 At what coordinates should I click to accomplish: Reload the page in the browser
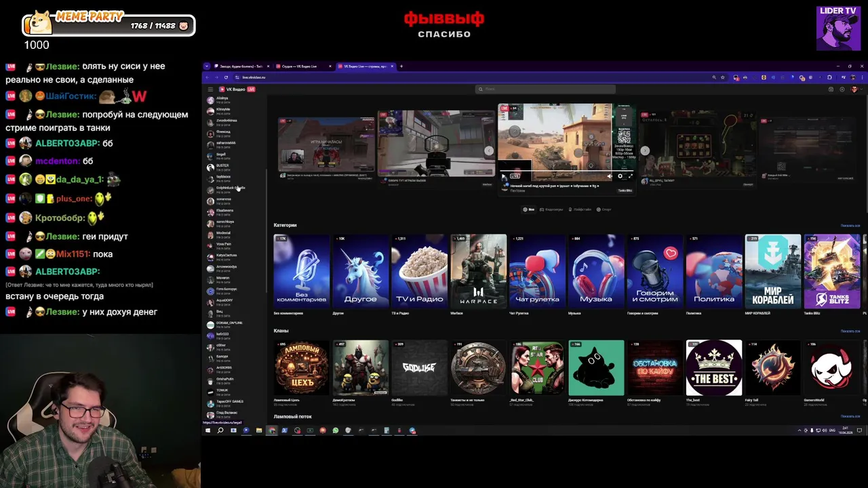pos(226,77)
